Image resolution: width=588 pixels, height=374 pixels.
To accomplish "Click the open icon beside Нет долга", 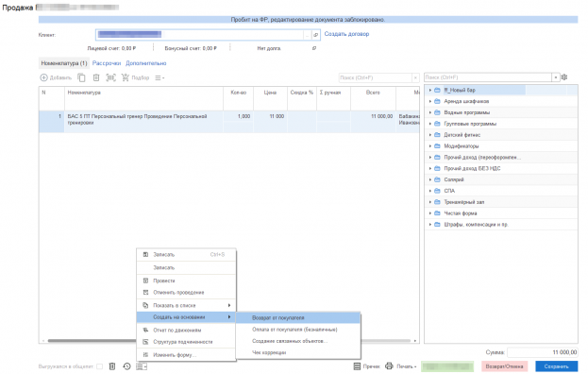I will point(314,48).
